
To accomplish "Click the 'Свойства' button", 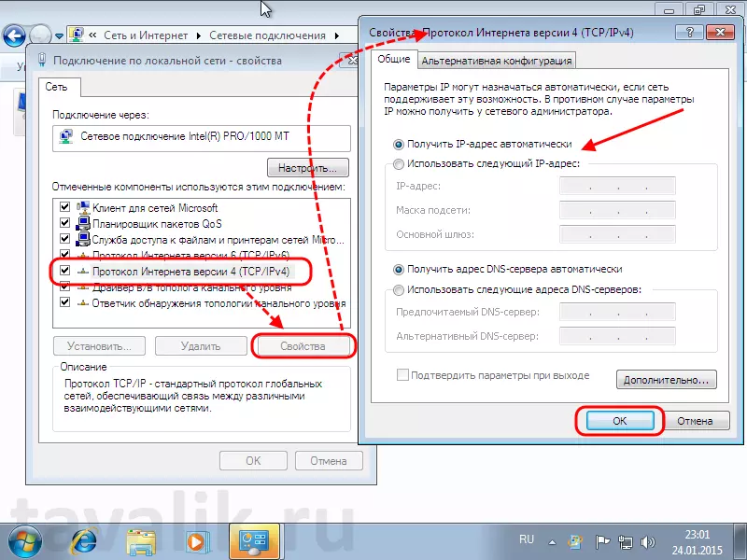I will (x=303, y=346).
